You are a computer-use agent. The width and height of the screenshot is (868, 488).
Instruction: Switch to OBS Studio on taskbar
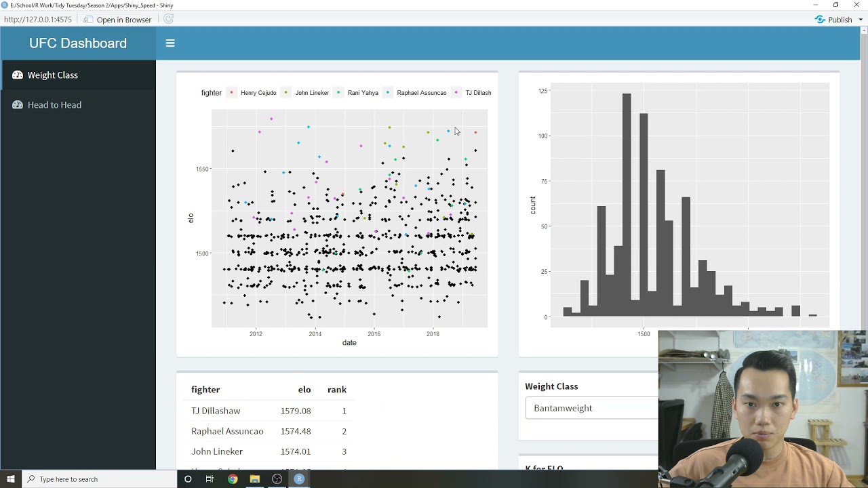click(x=277, y=479)
